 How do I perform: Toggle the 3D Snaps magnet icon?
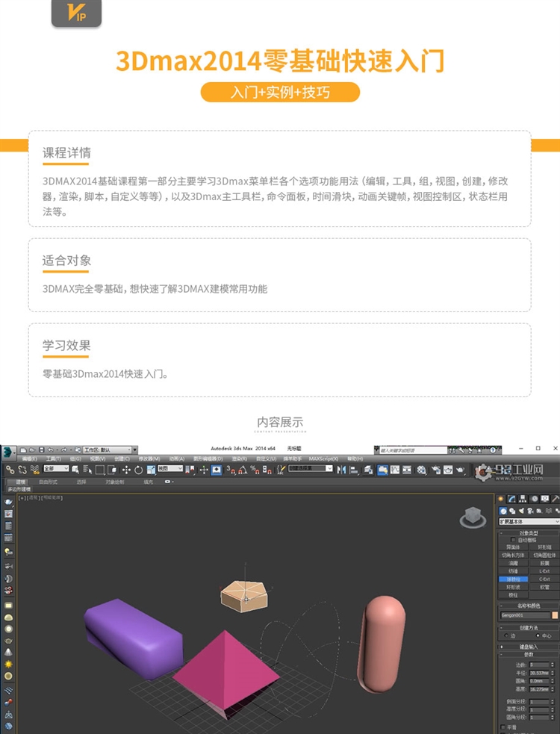(x=231, y=470)
